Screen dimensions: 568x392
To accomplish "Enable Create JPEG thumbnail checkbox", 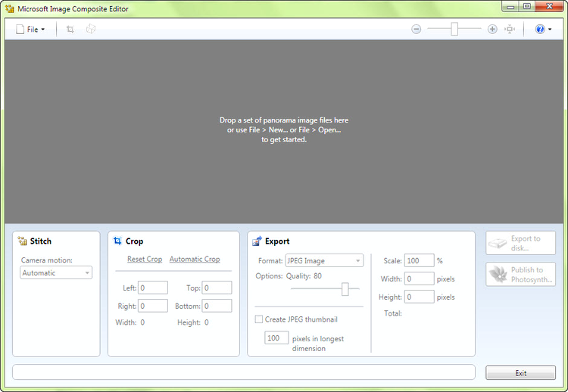I will point(259,319).
